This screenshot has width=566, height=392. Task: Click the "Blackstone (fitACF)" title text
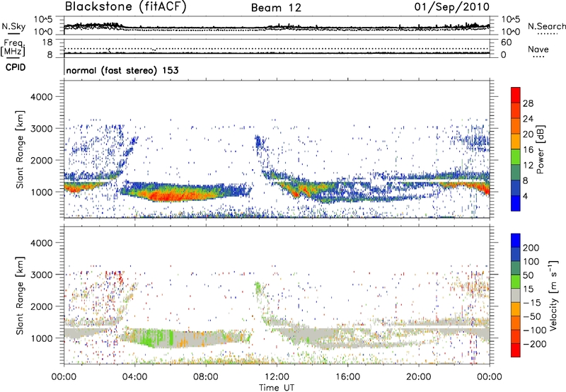click(x=126, y=7)
